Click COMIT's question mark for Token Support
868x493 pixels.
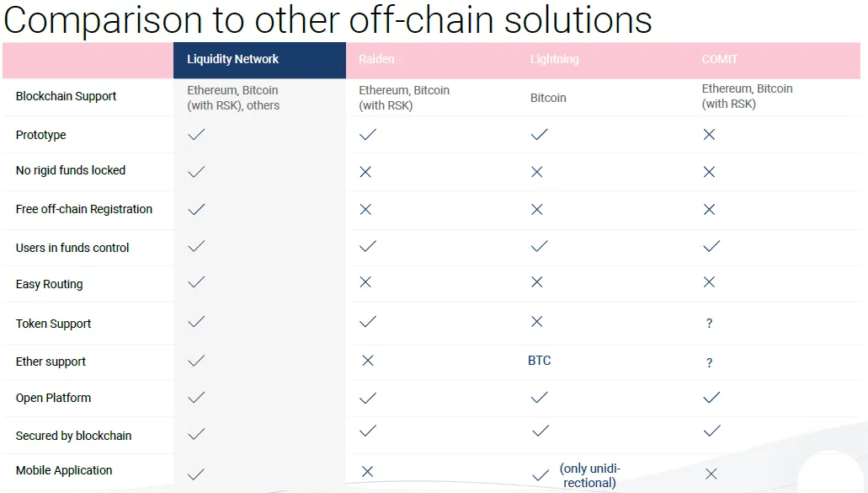point(709,324)
